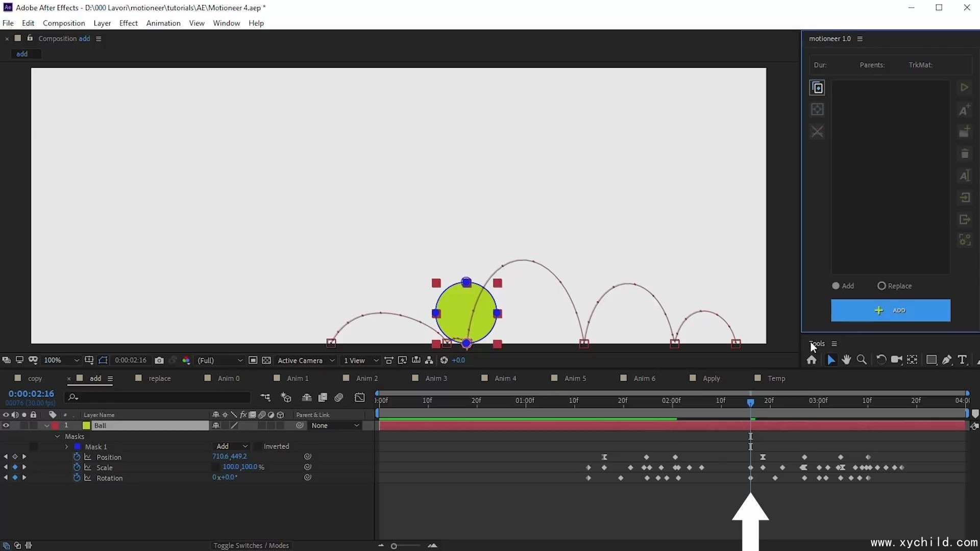Select the Pen tool
Screen dimensions: 980x551
coord(947,360)
